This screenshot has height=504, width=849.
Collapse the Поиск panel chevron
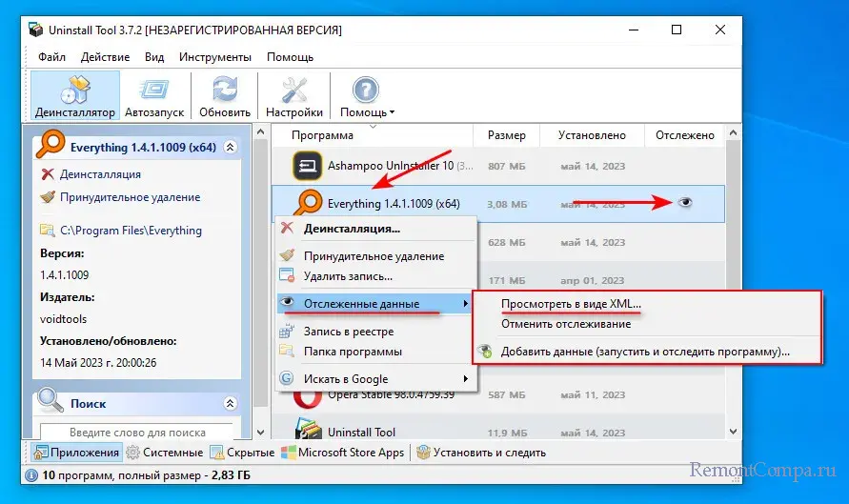click(230, 404)
